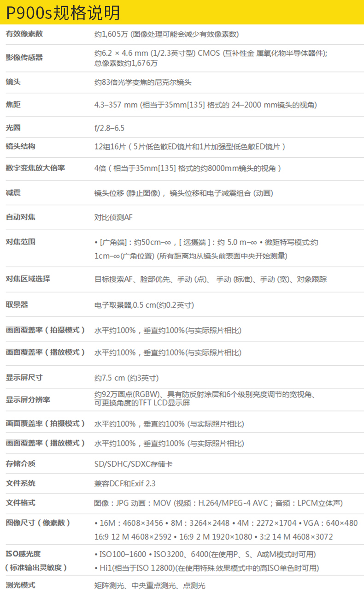Viewport: 364px width, 589px height.
Task: Click the P900s规格说明 yellow header title
Action: pos(63,12)
